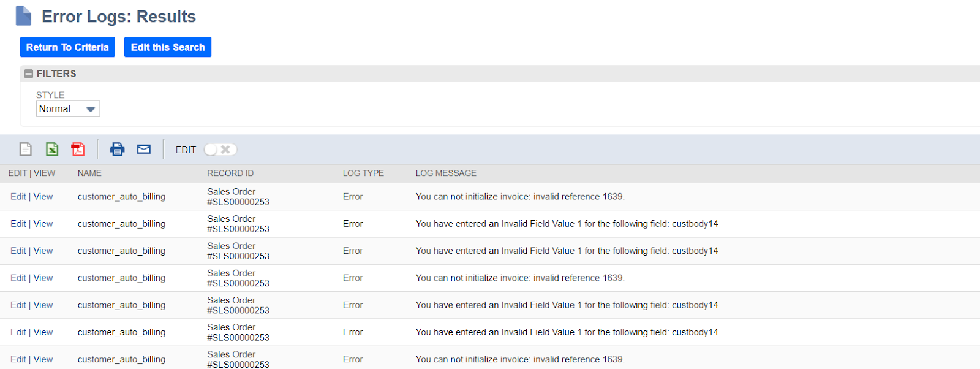Export results to Excel icon
This screenshot has width=980, height=369.
pos(52,149)
